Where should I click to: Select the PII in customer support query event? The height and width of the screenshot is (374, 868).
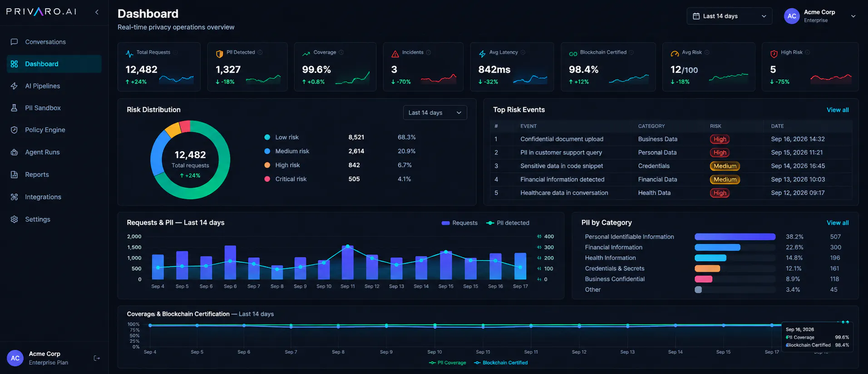click(671, 153)
